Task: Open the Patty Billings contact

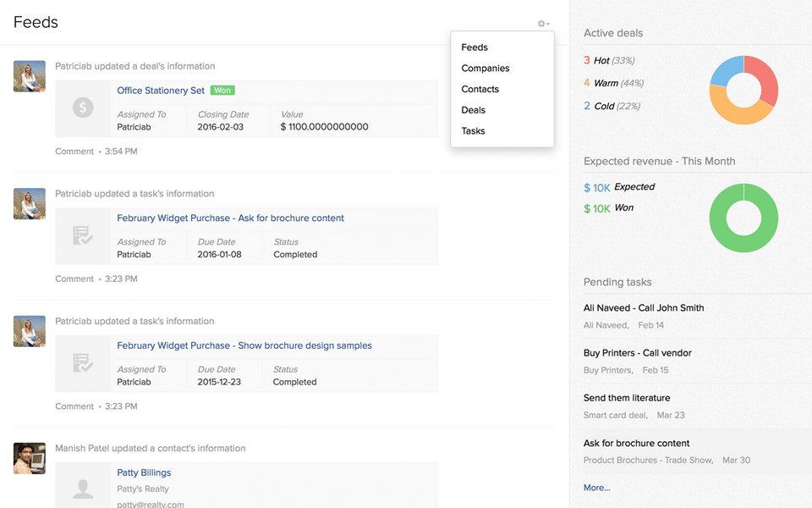Action: (144, 472)
